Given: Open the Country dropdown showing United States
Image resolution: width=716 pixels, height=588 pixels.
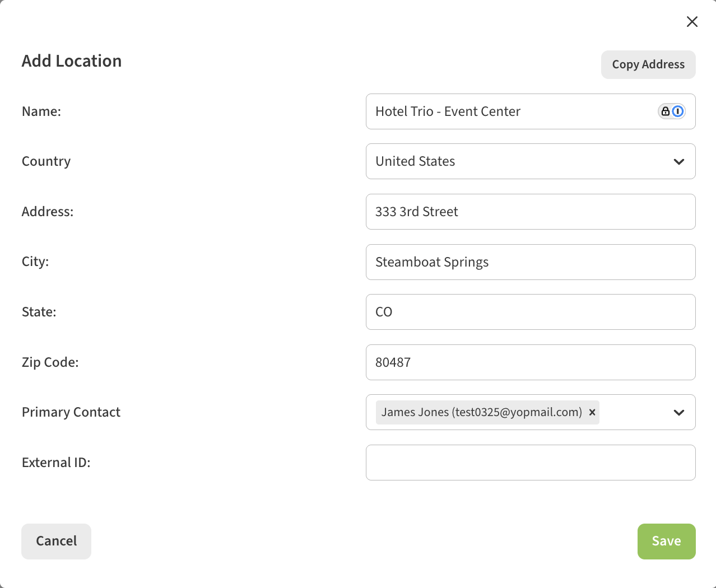Looking at the screenshot, I should pyautogui.click(x=530, y=161).
